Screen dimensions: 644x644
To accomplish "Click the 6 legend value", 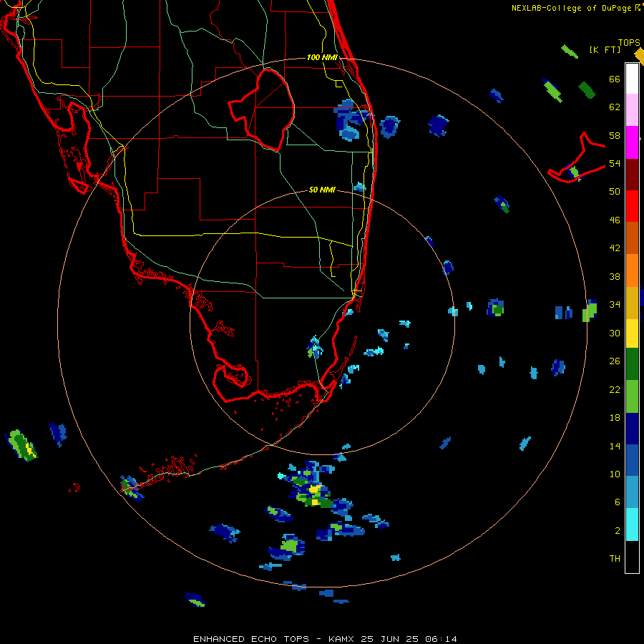I will pyautogui.click(x=618, y=502).
